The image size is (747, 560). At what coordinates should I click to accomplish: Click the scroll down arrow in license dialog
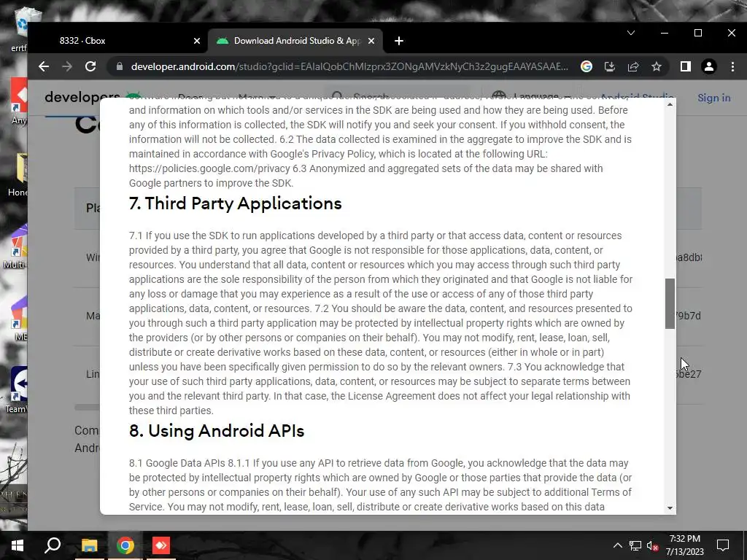[670, 508]
